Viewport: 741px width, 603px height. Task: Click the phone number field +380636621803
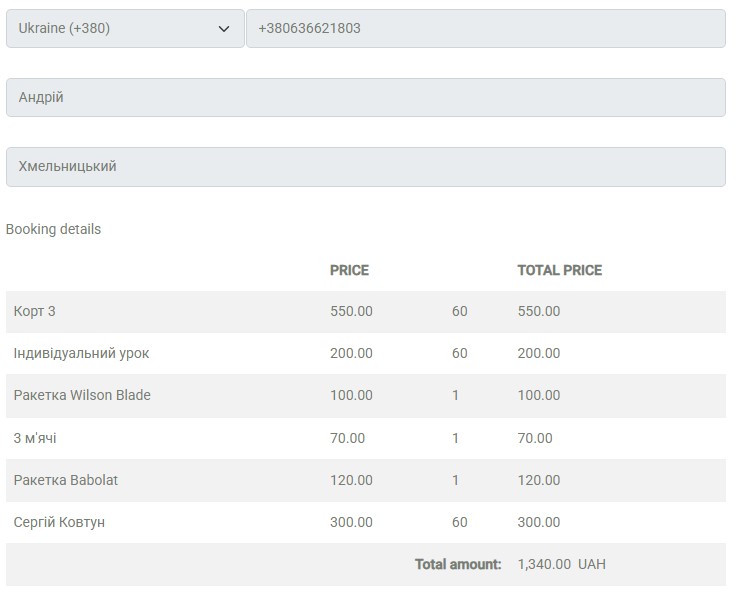pyautogui.click(x=485, y=29)
